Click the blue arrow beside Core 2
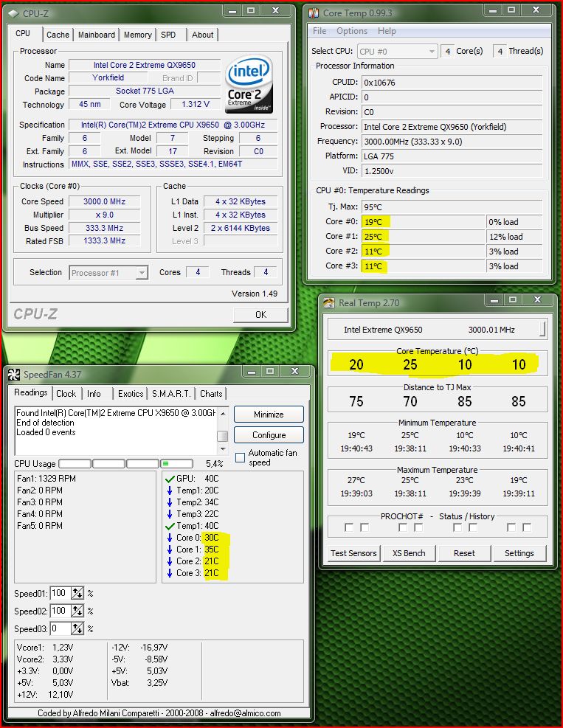 point(170,561)
